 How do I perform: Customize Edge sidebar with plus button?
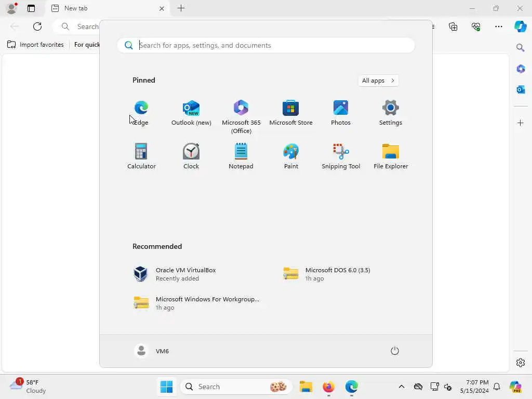521,123
